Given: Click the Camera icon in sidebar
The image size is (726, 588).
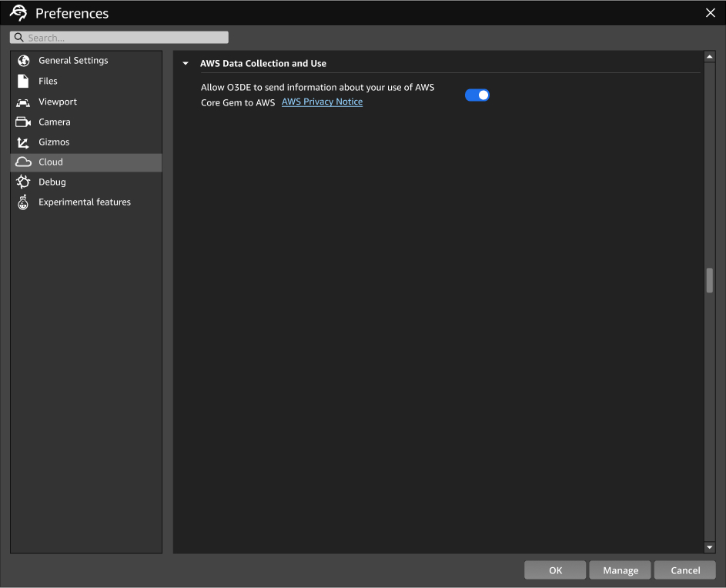Looking at the screenshot, I should click(23, 122).
